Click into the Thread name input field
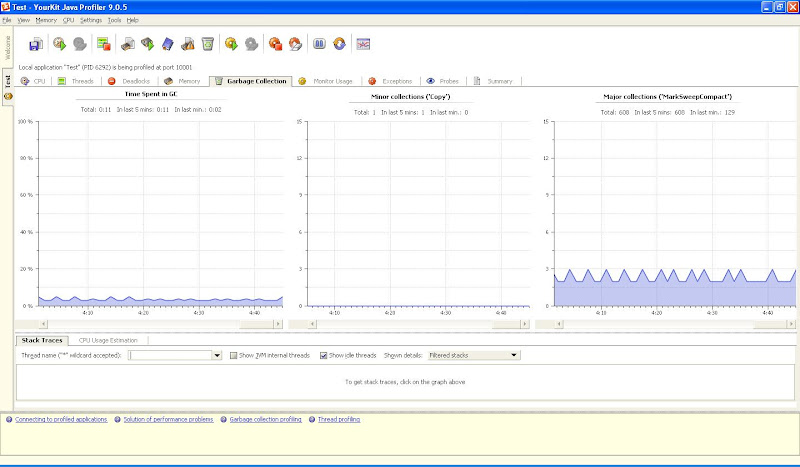This screenshot has height=467, width=800. tap(170, 356)
